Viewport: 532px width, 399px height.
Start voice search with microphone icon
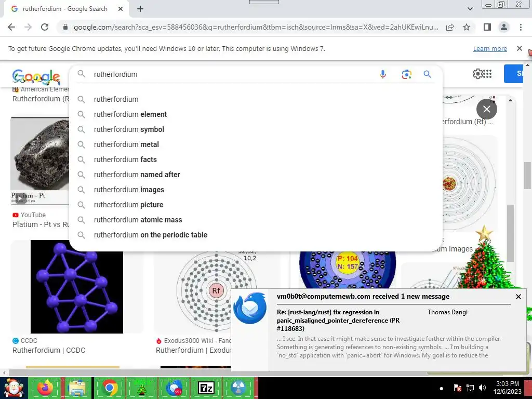(383, 74)
